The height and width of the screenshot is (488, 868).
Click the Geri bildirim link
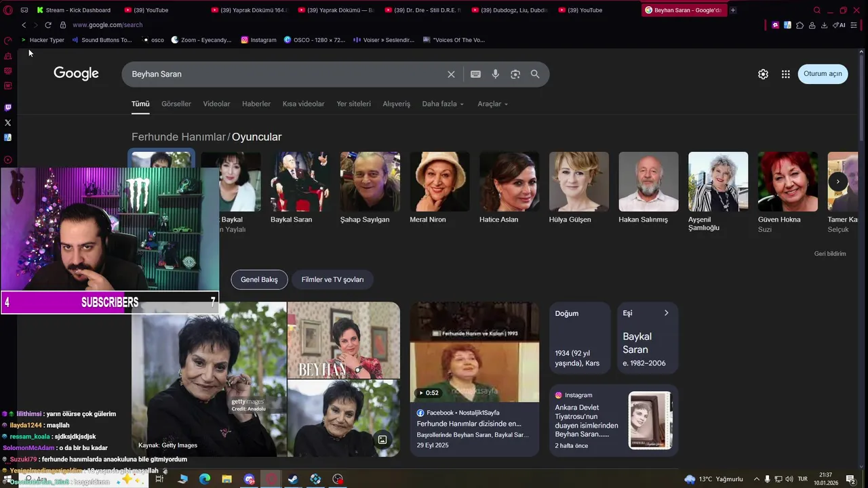(x=830, y=253)
